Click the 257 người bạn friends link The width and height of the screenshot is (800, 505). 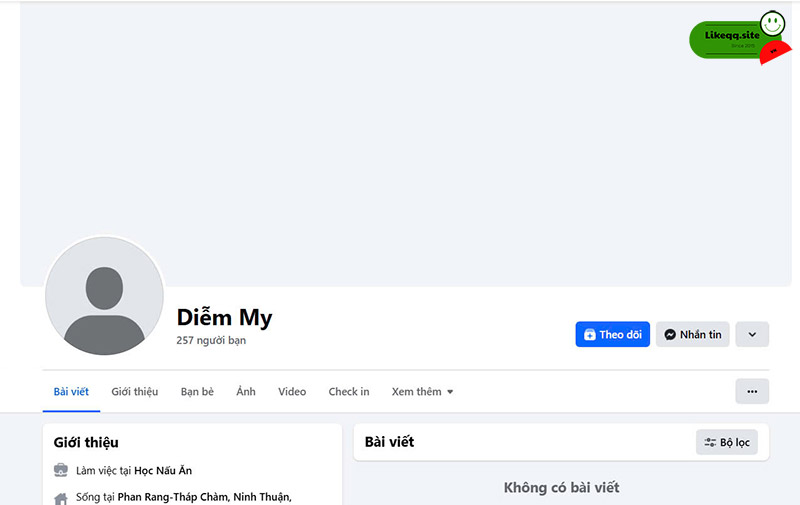211,340
